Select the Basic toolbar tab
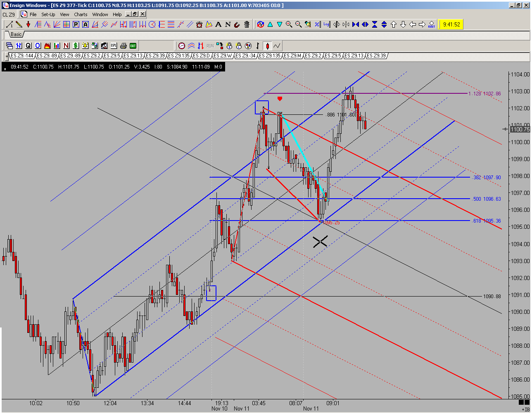This screenshot has height=413, width=532. pyautogui.click(x=16, y=34)
